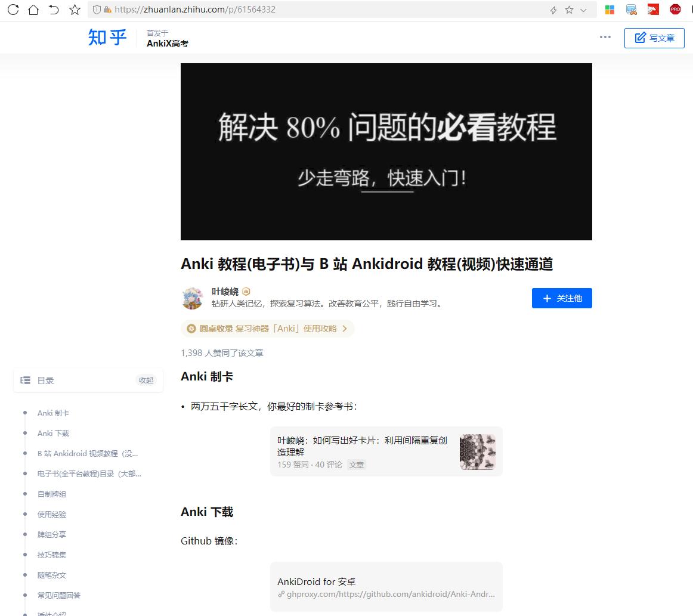
Task: Click the 关注他 follow button
Action: pos(561,298)
